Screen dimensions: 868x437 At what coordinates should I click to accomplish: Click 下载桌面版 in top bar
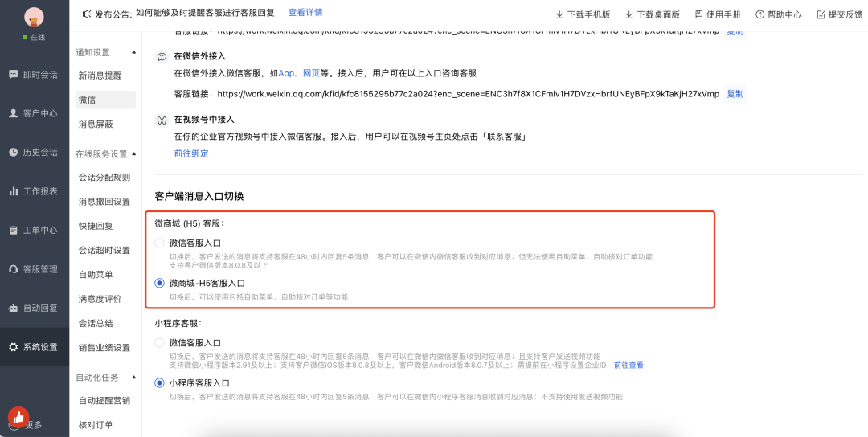point(653,15)
